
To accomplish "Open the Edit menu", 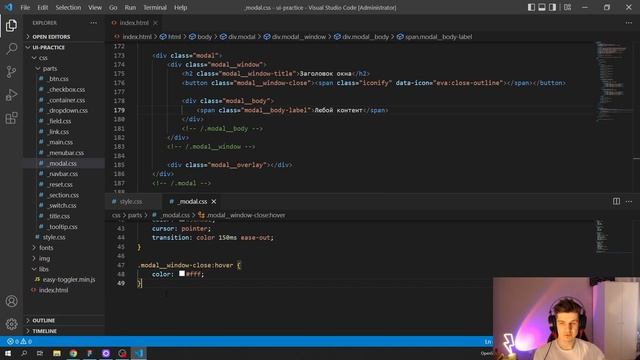I will pyautogui.click(x=42, y=7).
